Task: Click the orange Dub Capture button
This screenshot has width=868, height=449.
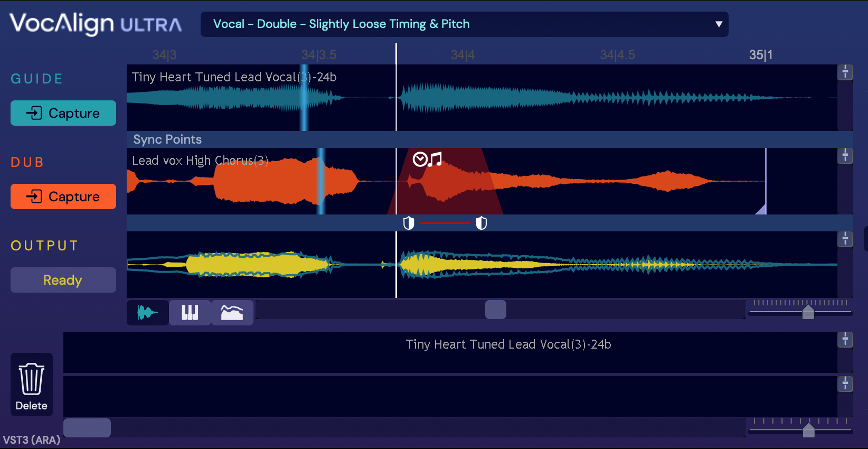Action: (x=63, y=197)
